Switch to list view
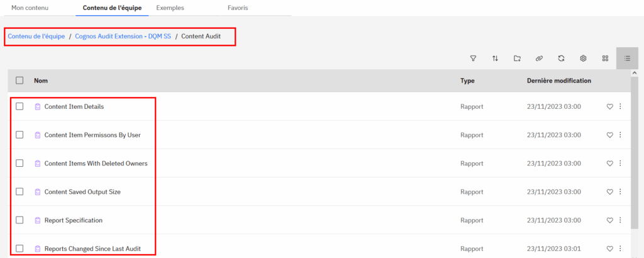The image size is (644, 258). point(627,59)
